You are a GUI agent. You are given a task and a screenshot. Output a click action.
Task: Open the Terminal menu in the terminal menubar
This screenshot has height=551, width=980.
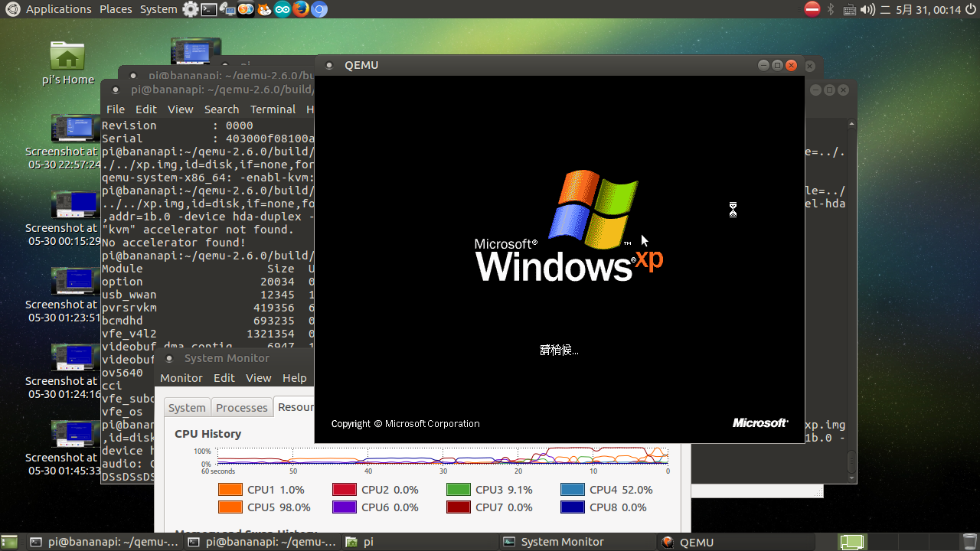pos(273,109)
